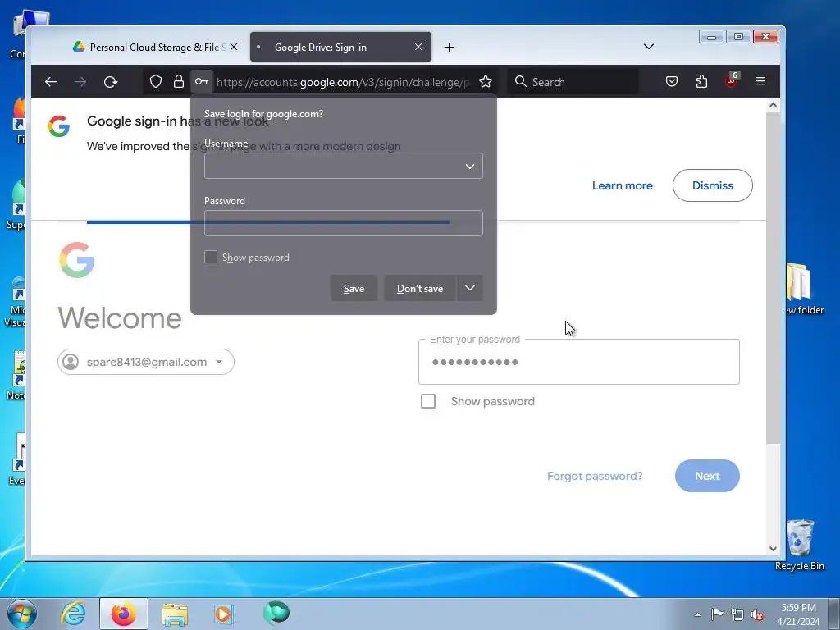Open the Windows Start menu orb
Image resolution: width=840 pixels, height=630 pixels.
click(22, 614)
